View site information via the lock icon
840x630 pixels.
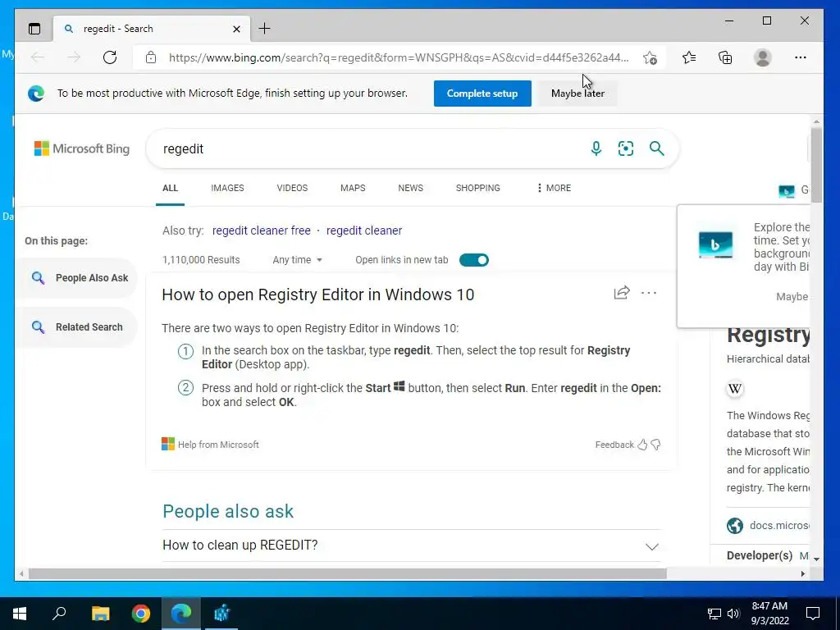151,57
